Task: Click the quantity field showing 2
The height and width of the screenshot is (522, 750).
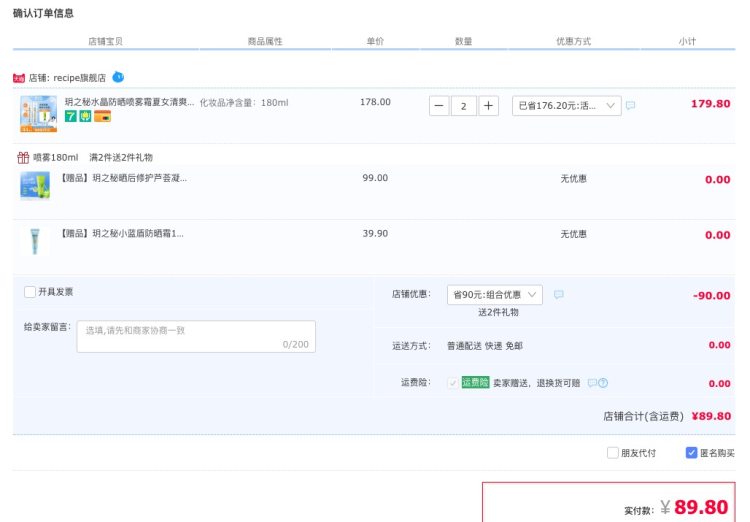Action: tap(463, 106)
